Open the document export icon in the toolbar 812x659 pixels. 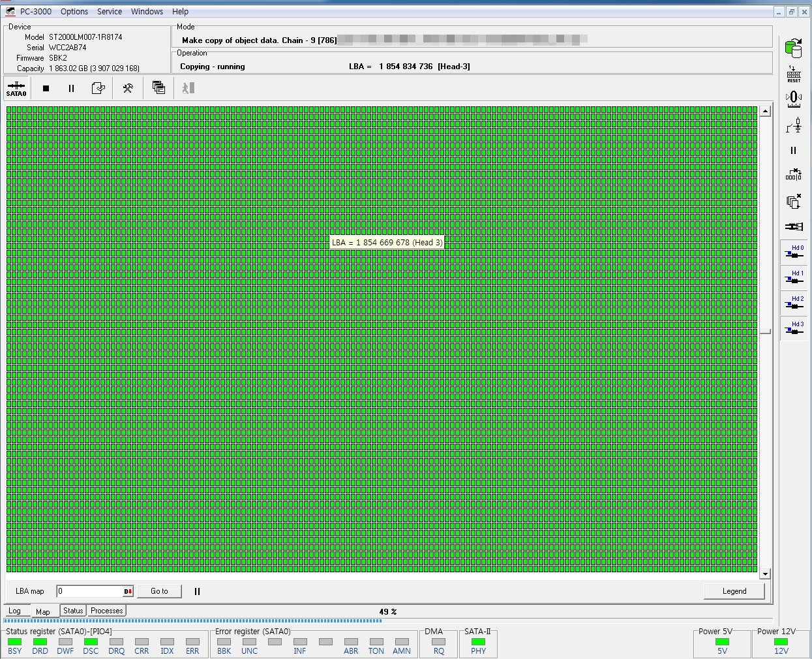(x=98, y=88)
